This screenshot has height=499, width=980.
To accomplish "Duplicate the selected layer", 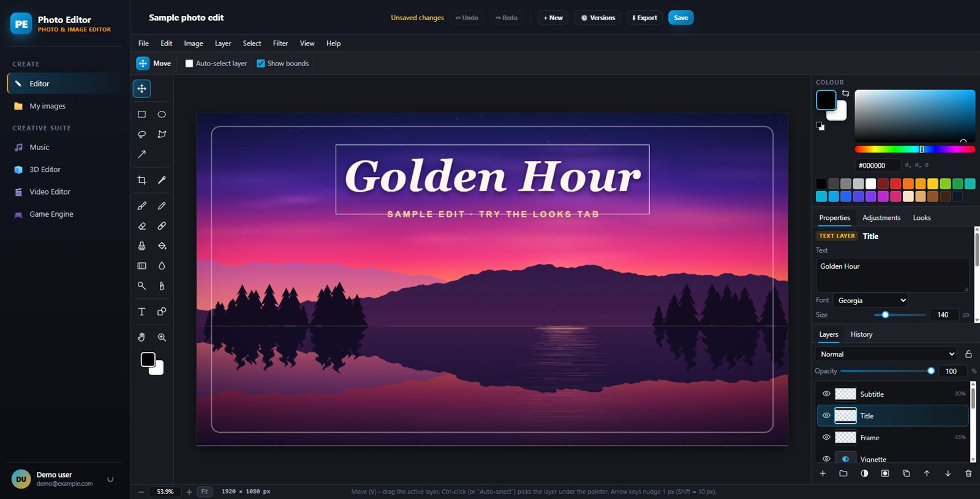I will click(x=906, y=473).
